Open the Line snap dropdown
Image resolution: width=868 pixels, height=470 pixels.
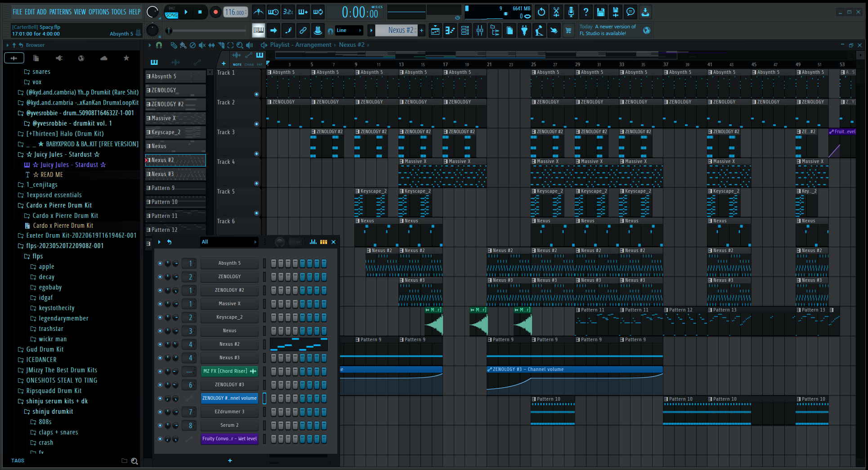coord(349,31)
